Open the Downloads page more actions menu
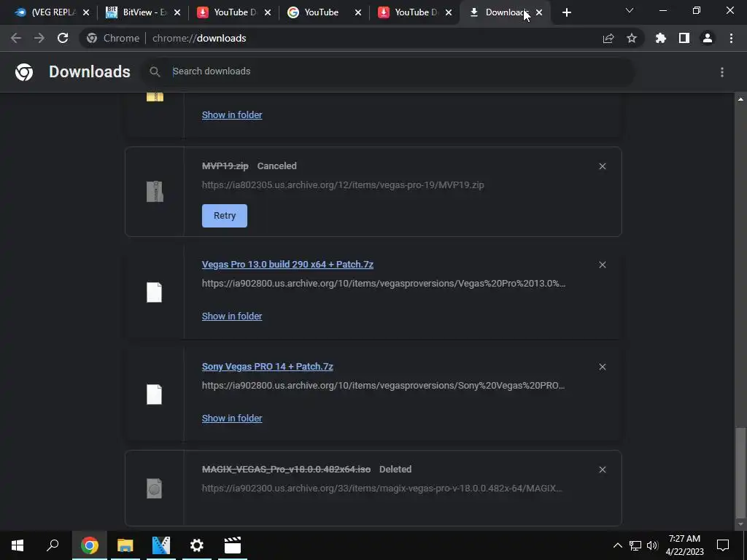This screenshot has width=747, height=560. pyautogui.click(x=722, y=72)
